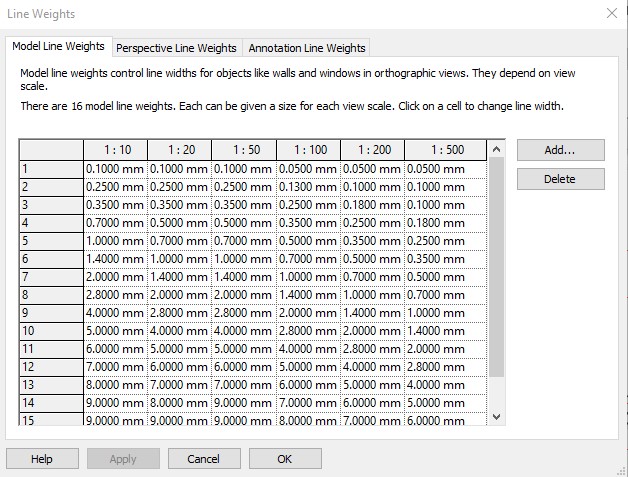Confirm changes with the OK button
Image resolution: width=628 pixels, height=477 pixels.
click(x=285, y=459)
